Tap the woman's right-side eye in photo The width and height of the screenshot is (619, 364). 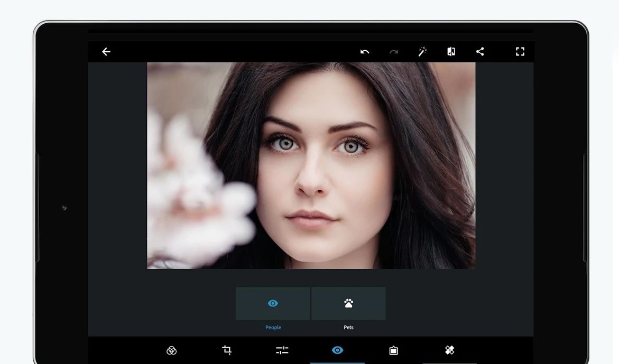point(351,147)
